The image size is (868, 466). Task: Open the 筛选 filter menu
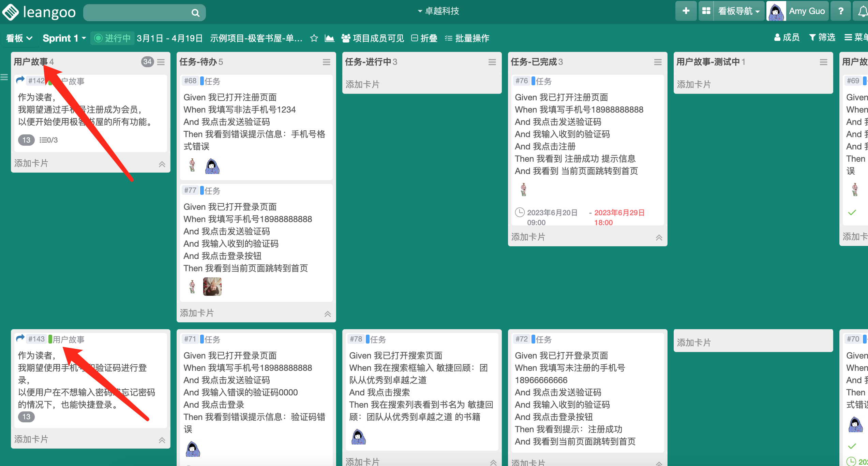tap(822, 38)
